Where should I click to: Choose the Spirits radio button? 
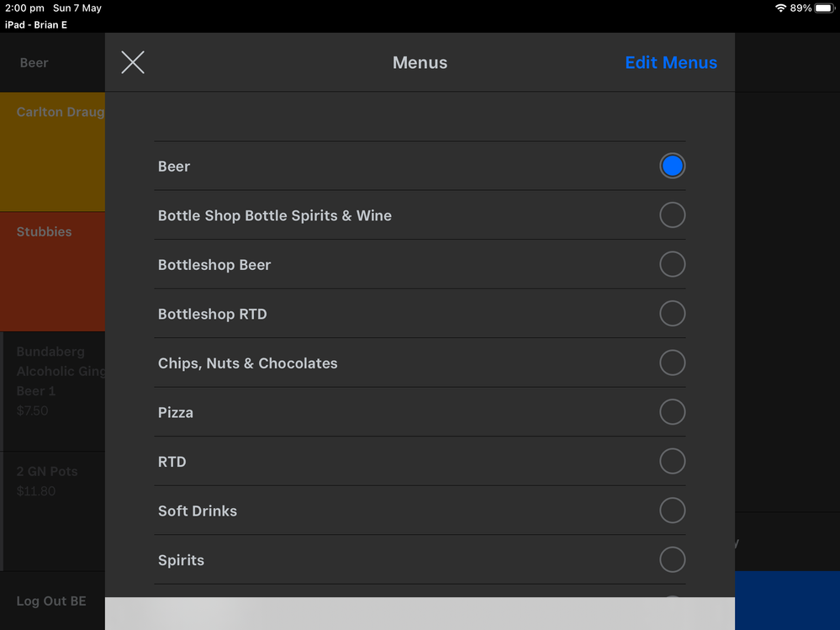(x=672, y=560)
